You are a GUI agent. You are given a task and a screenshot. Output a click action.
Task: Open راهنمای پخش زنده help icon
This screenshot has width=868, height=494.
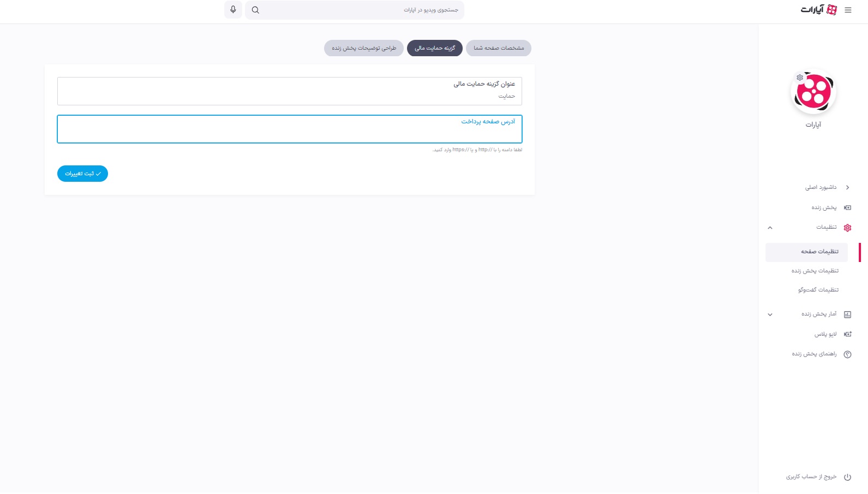coord(847,354)
